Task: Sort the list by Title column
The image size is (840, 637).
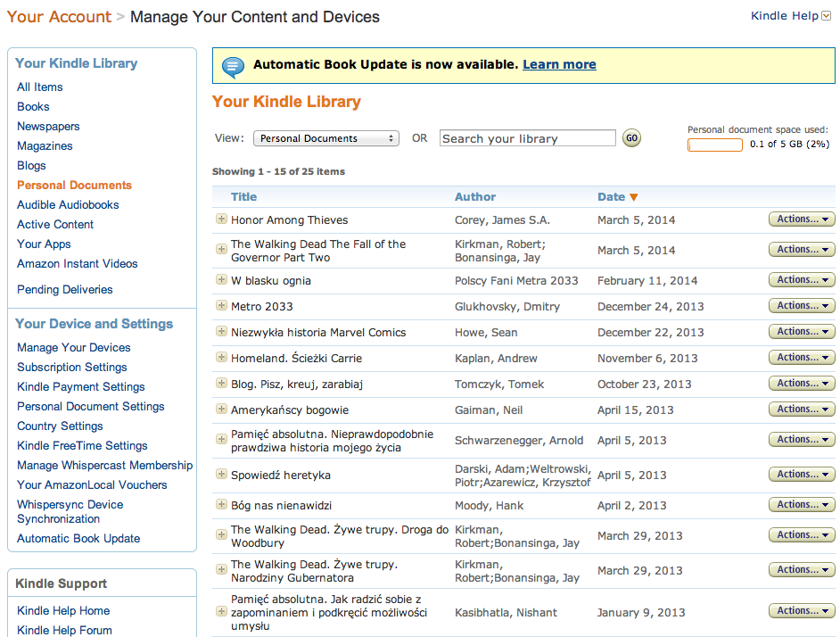Action: click(x=243, y=197)
